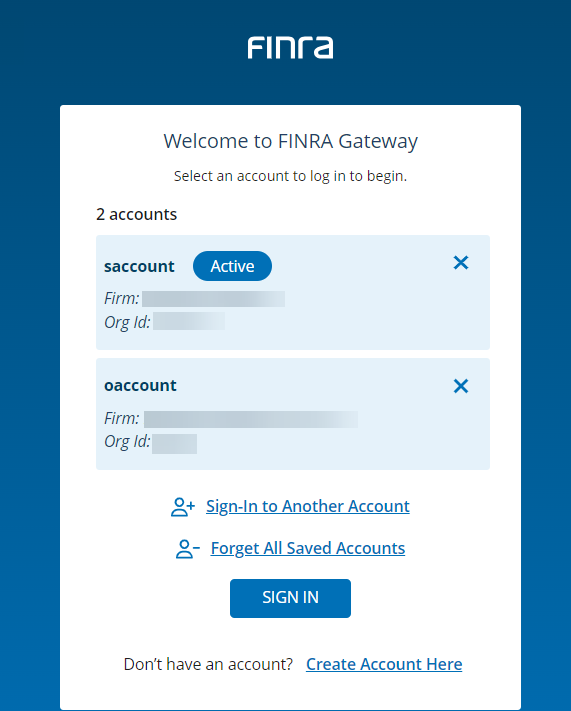The width and height of the screenshot is (571, 711).
Task: Open the Create Account Here link
Action: point(384,664)
